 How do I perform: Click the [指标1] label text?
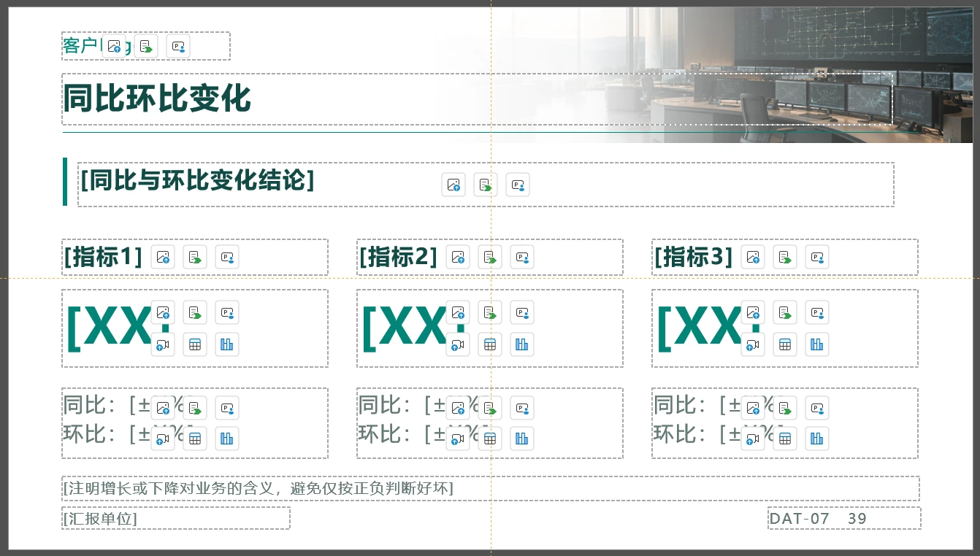tap(103, 257)
